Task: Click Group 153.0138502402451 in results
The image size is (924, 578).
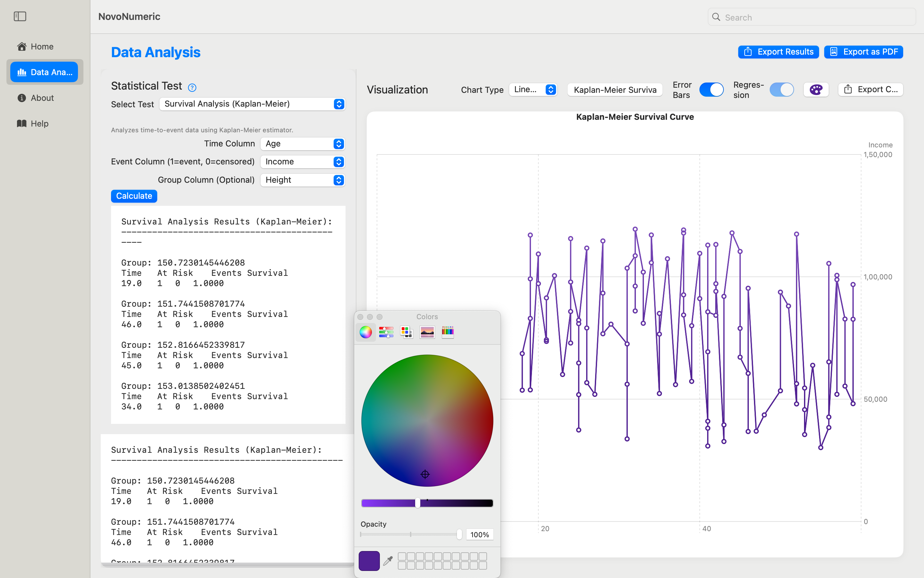Action: [x=183, y=386]
